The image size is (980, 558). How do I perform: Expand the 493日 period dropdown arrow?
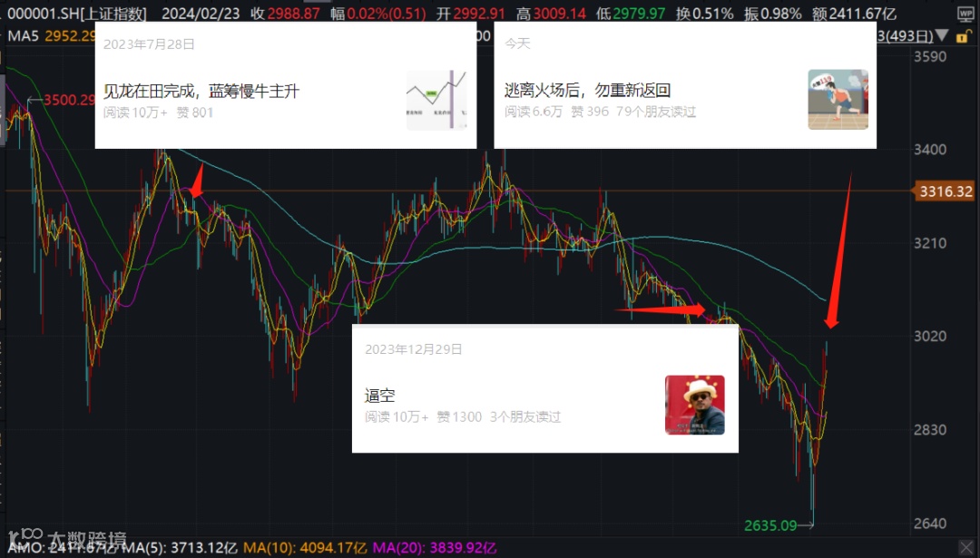click(x=943, y=36)
